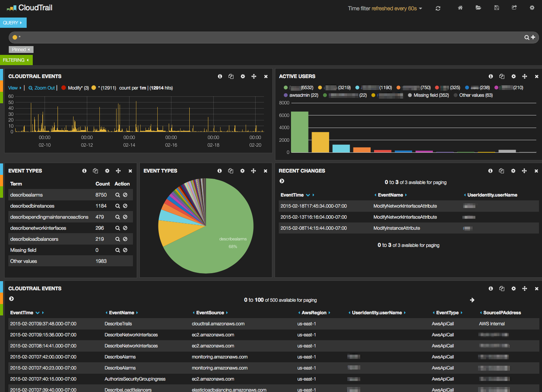Expand the View options in events chart
The width and height of the screenshot is (542, 392).
[x=15, y=88]
